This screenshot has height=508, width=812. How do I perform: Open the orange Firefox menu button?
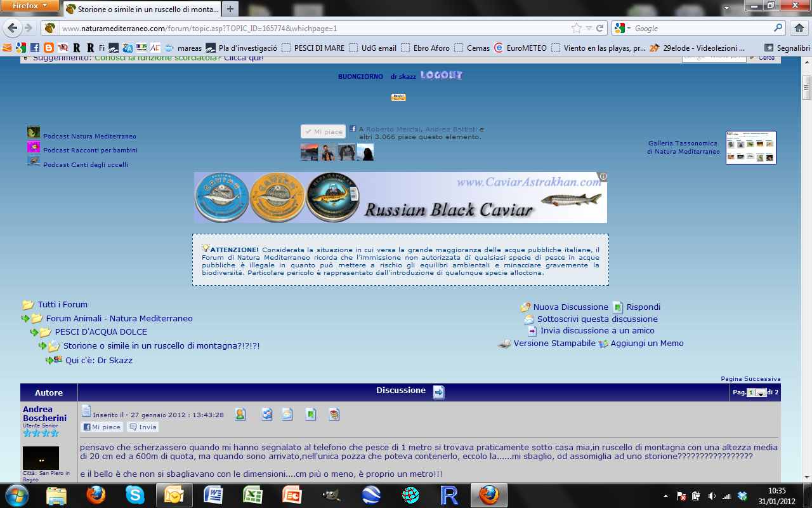(x=30, y=5)
